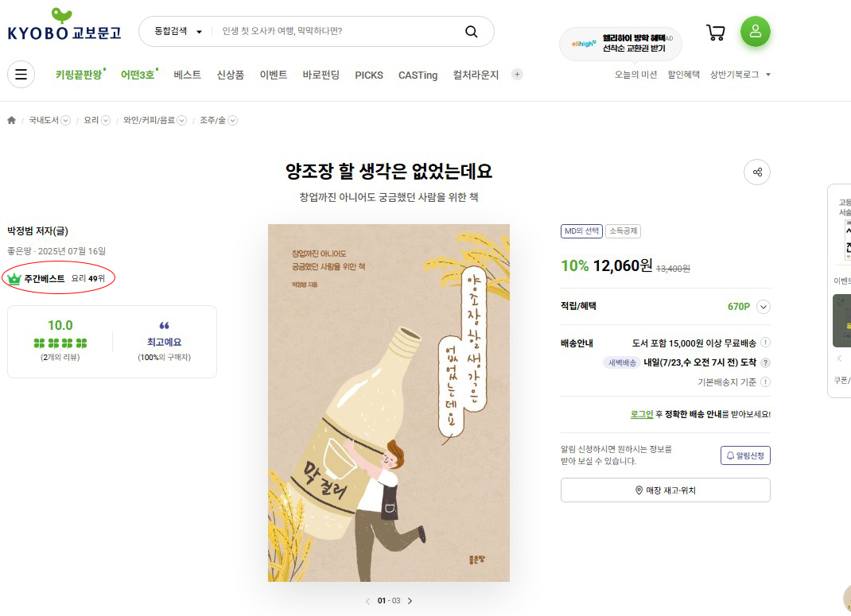Expand the 조주/술 breadcrumb dropdown

233,120
